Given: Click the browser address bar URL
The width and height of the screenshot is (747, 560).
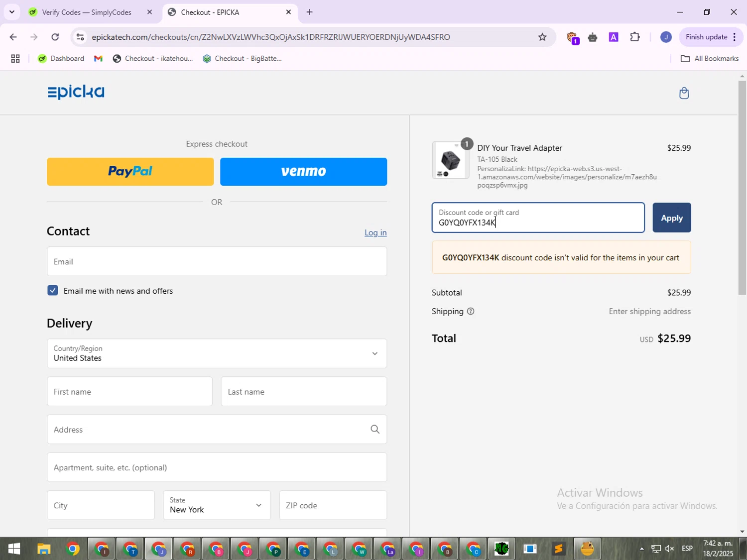Looking at the screenshot, I should click(x=271, y=37).
